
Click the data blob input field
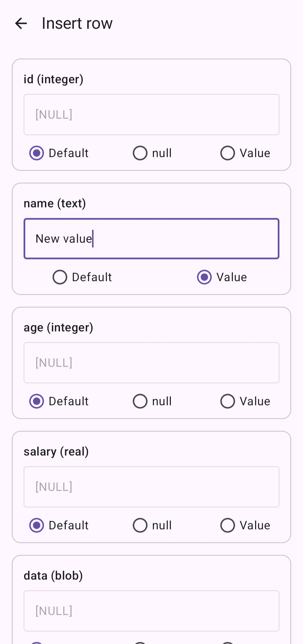coord(151,611)
